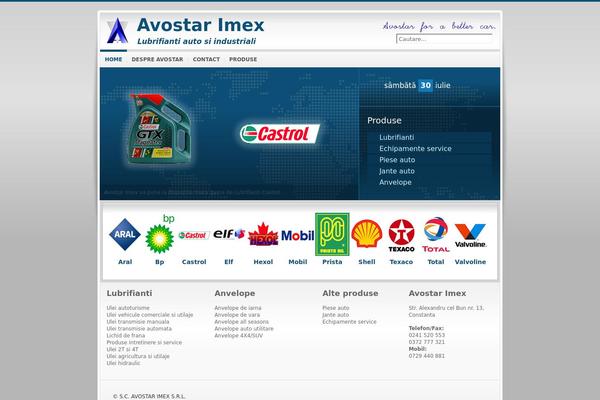Click the Avostar Imex site title
This screenshot has width=600, height=400.
201,25
